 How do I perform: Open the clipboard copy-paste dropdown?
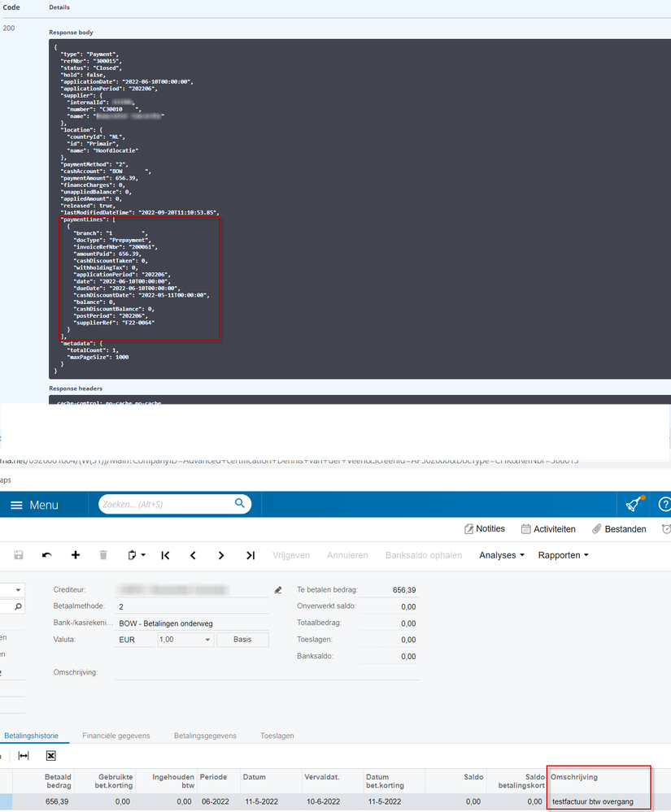pos(137,555)
